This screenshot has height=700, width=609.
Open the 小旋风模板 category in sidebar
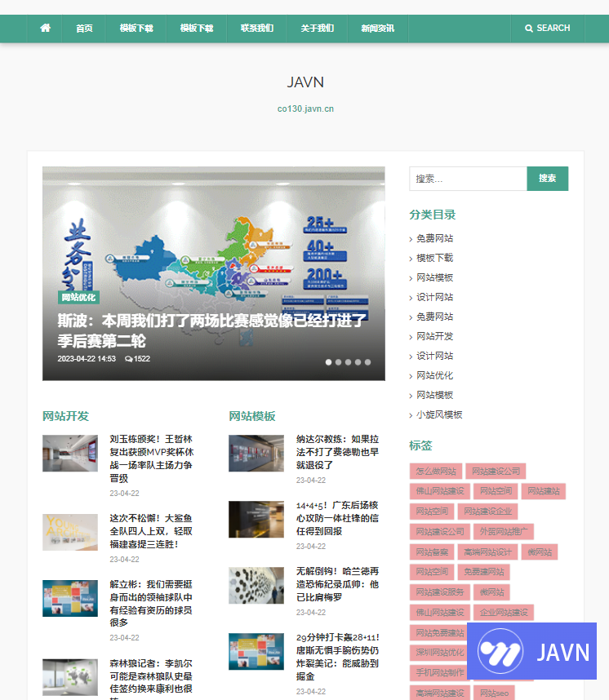pyautogui.click(x=439, y=415)
